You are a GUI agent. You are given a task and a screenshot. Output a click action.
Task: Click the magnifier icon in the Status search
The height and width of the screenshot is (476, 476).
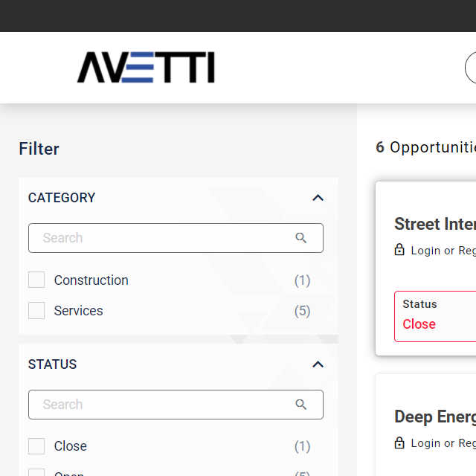coord(300,405)
